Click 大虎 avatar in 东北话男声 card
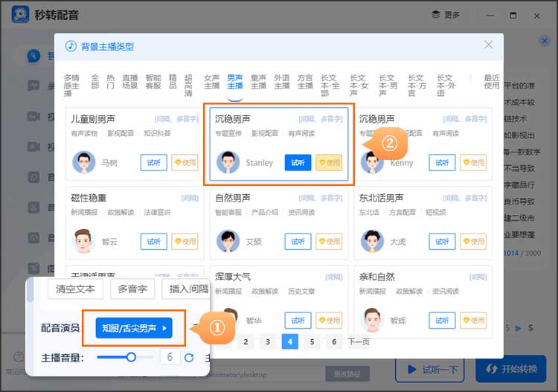Screen dimensions: 558x392 pyautogui.click(x=372, y=241)
